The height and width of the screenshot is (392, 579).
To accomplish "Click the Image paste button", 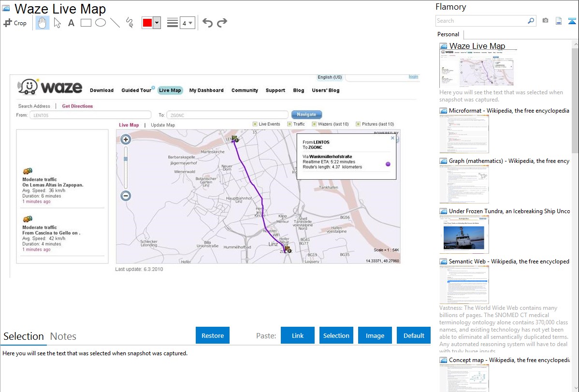I will point(375,335).
